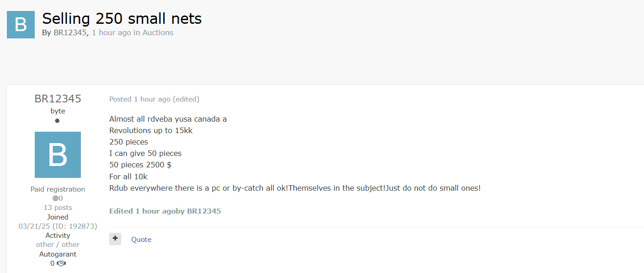Image resolution: width=644 pixels, height=273 pixels.
Task: Click BR12345 in the 'Edited by' line
Action: [204, 211]
